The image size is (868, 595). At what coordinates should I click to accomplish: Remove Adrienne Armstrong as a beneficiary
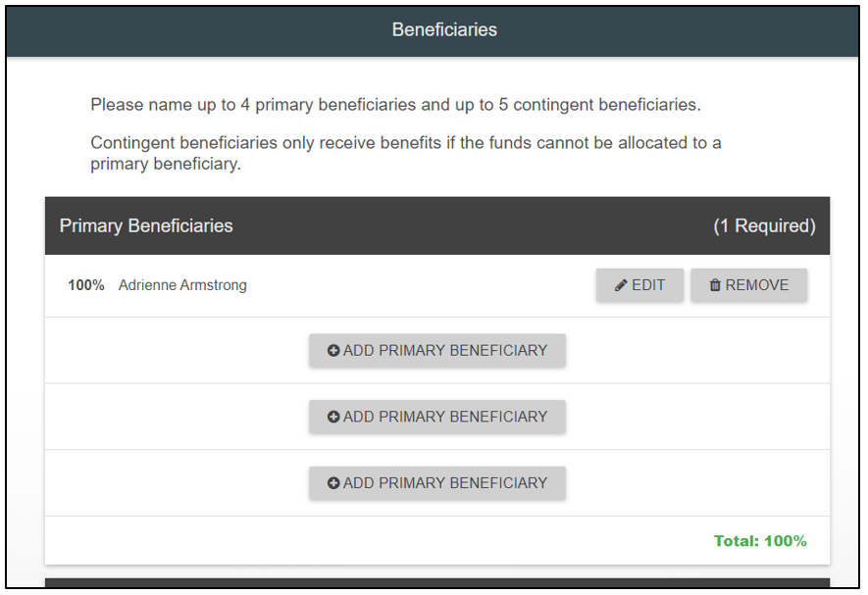748,285
